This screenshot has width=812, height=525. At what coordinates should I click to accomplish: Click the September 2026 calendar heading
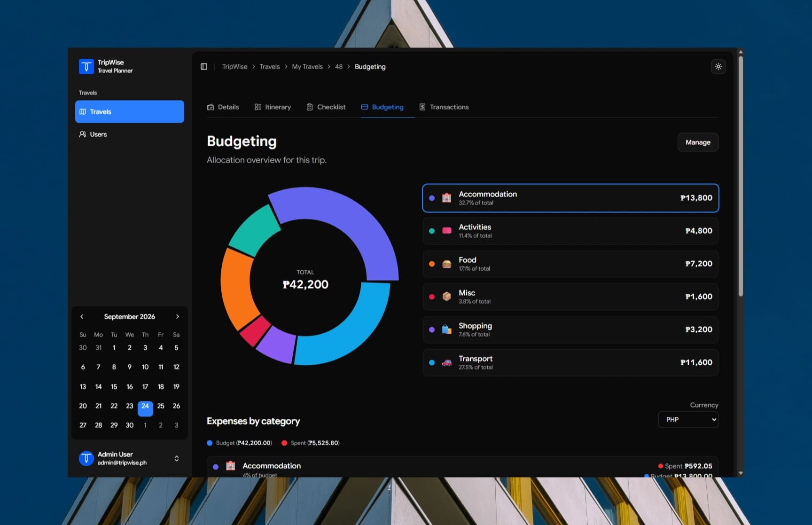129,316
